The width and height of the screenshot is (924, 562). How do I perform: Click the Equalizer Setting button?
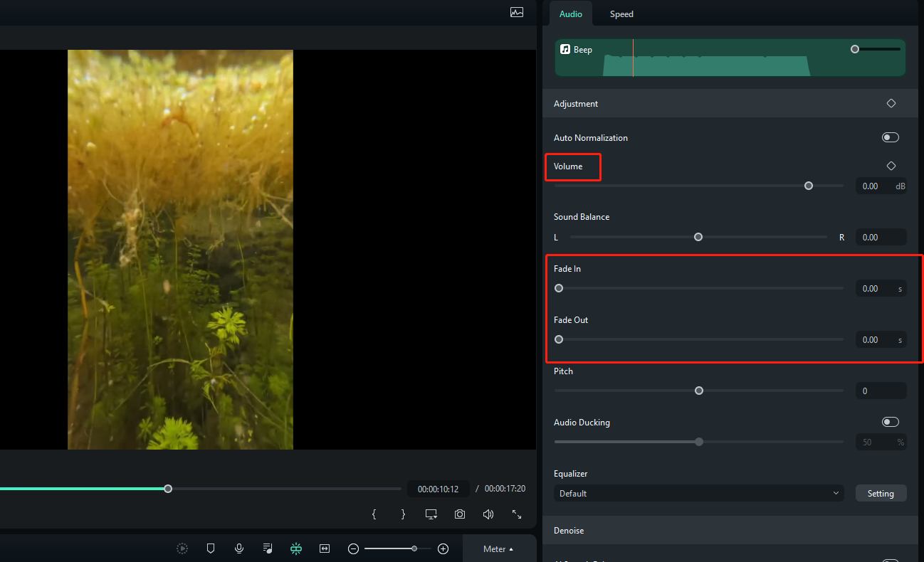click(881, 493)
